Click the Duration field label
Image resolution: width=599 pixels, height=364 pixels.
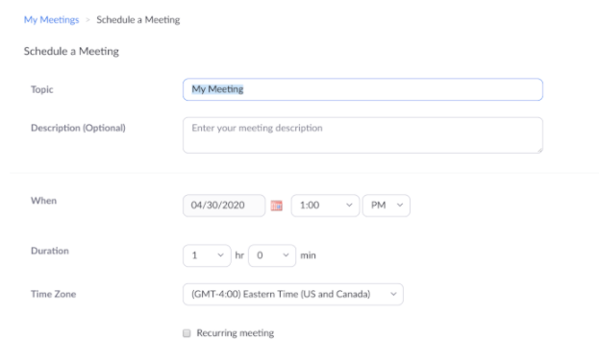point(50,251)
